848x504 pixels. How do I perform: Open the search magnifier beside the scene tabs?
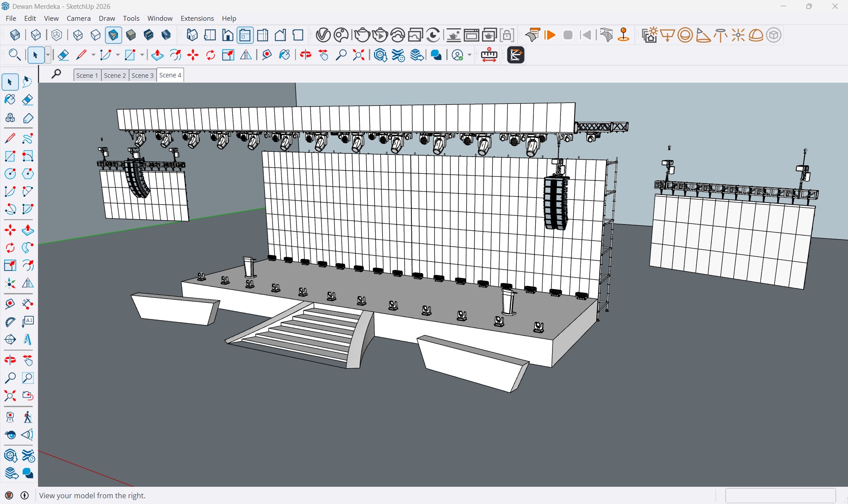[x=56, y=74]
